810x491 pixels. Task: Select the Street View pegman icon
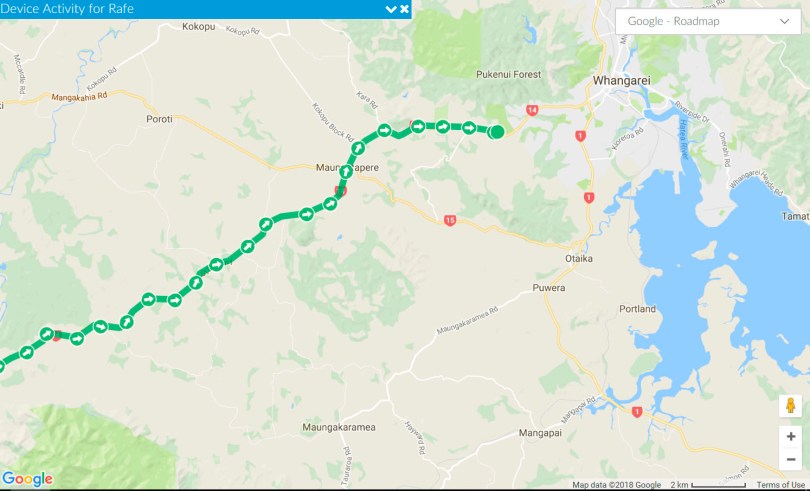790,406
